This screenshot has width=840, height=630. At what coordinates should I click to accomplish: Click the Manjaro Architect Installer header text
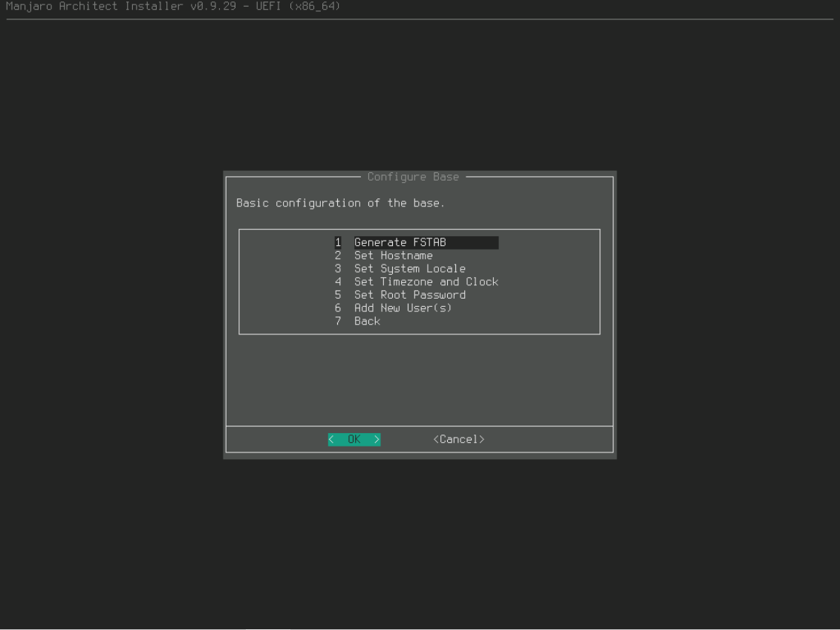[x=173, y=7]
